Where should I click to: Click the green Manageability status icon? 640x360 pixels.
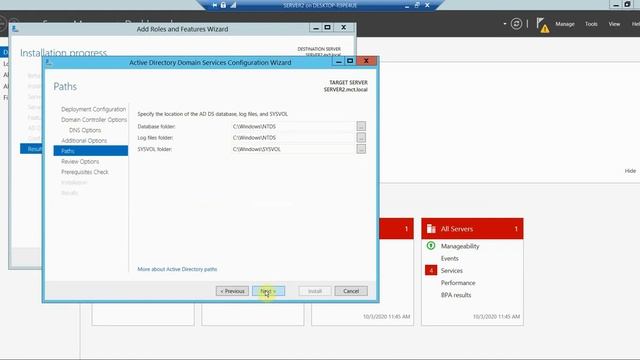431,246
